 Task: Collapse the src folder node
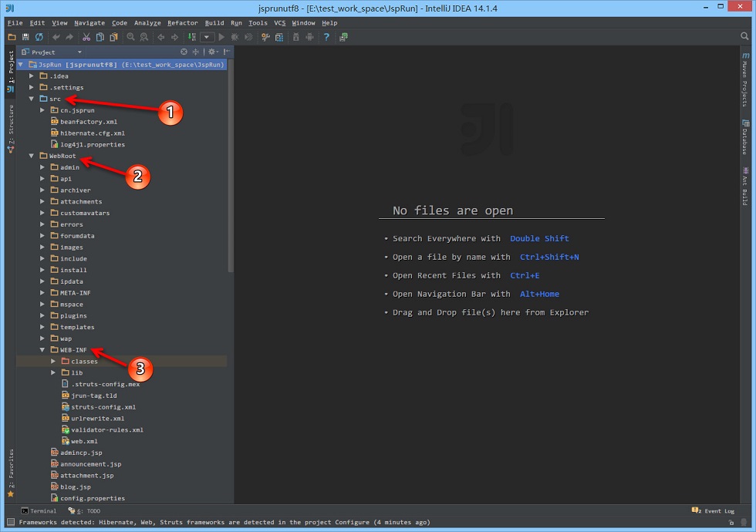tap(32, 99)
